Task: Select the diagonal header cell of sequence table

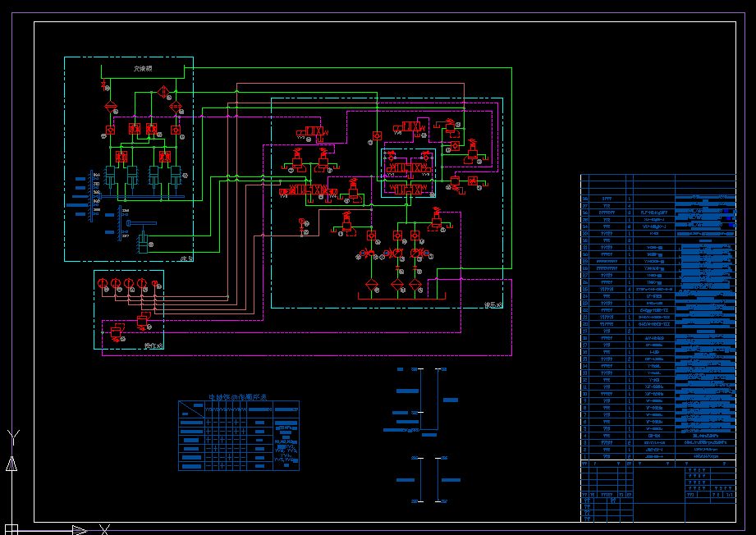Action: pyautogui.click(x=191, y=409)
